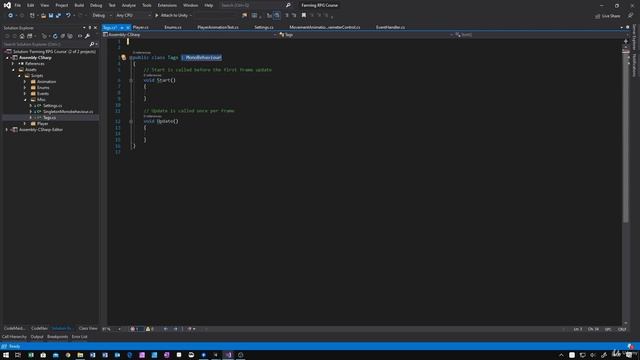This screenshot has height=360, width=640.
Task: Collapse the Assets folder
Action: coord(13,69)
